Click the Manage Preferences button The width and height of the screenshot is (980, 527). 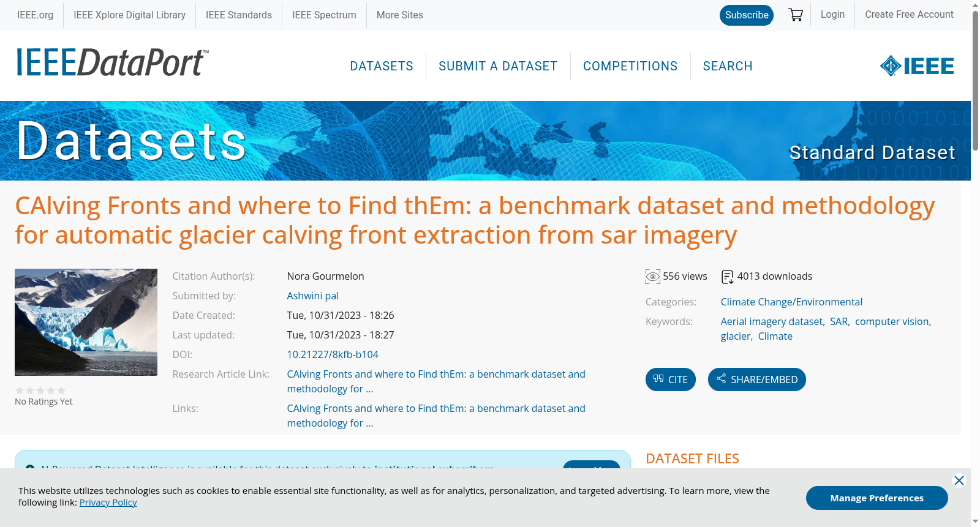pos(876,498)
